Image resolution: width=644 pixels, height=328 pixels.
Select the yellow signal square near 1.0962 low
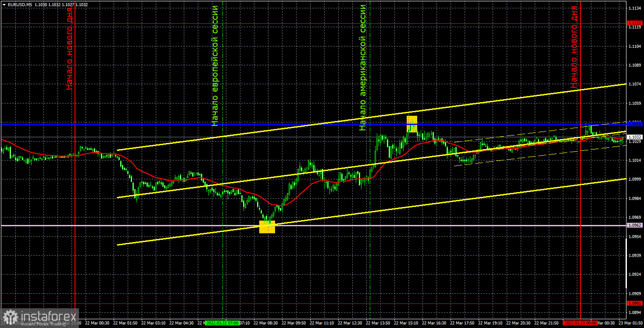[x=267, y=227]
